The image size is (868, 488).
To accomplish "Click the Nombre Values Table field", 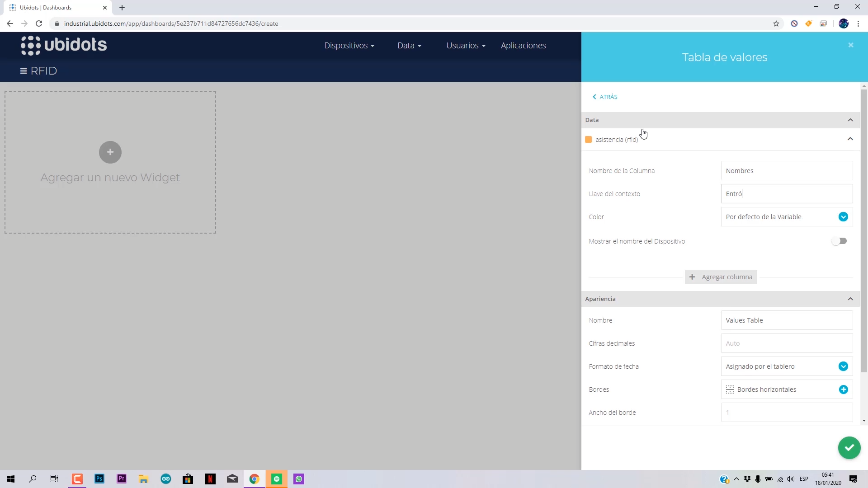I will click(787, 320).
